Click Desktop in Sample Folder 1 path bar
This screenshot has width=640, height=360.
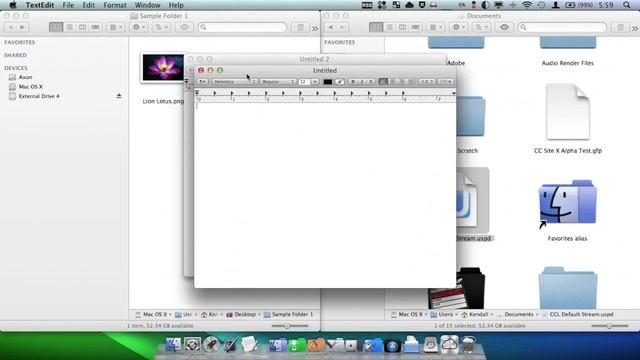pos(241,314)
